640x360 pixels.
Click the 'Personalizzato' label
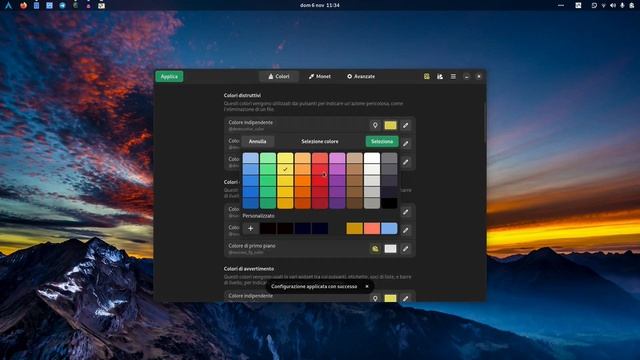(x=258, y=216)
